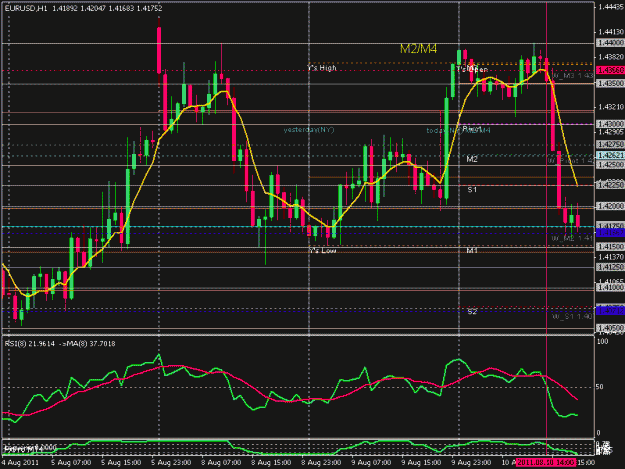
Task: Click the 1.41000 price scale label
Action: 610,287
